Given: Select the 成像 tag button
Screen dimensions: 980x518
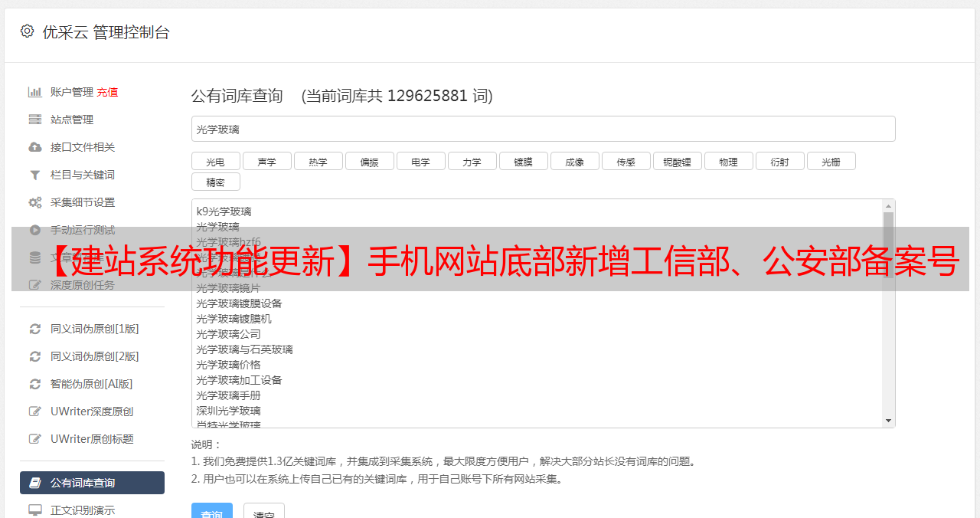Looking at the screenshot, I should pos(575,161).
